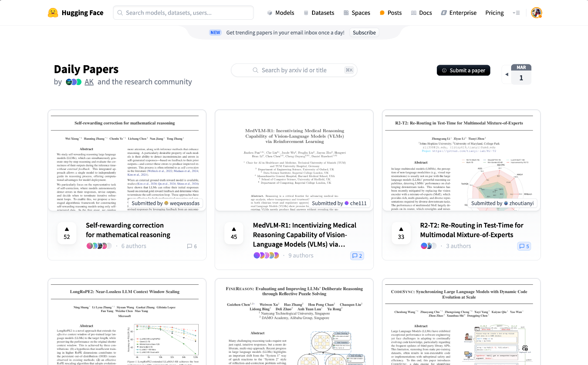
Task: Expand the more-options menu next to Pricing
Action: pos(517,13)
